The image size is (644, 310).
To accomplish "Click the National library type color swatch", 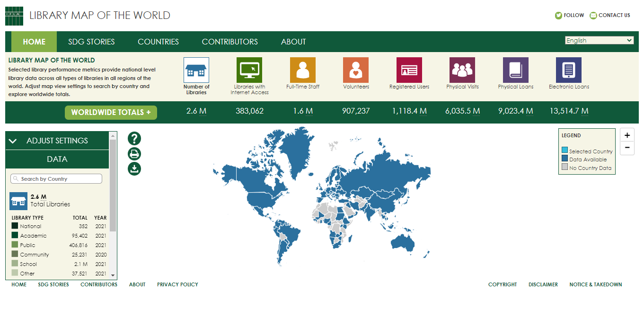I will pyautogui.click(x=15, y=226).
